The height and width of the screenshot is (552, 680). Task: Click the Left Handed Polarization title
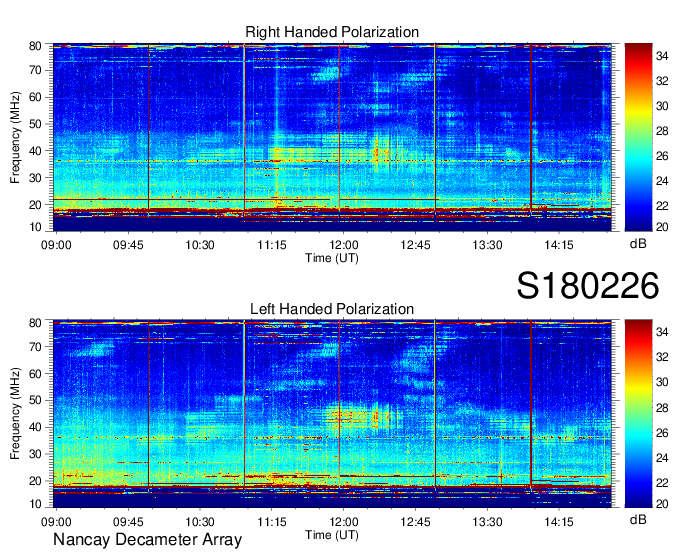(x=332, y=309)
